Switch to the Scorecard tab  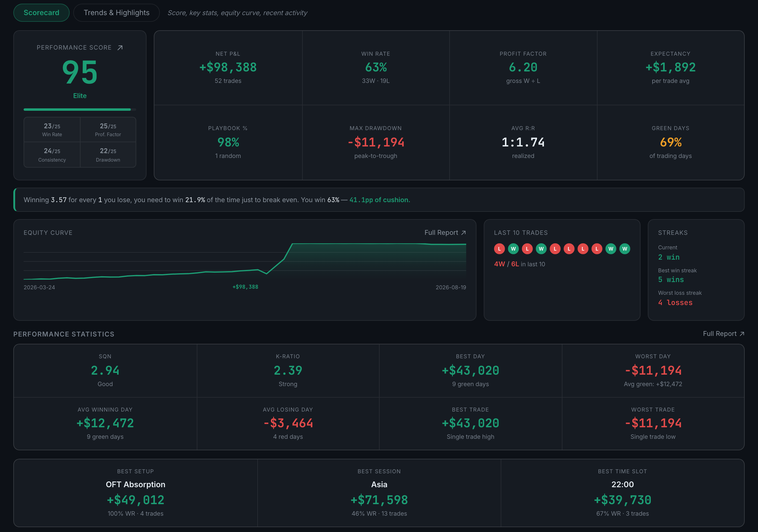41,12
